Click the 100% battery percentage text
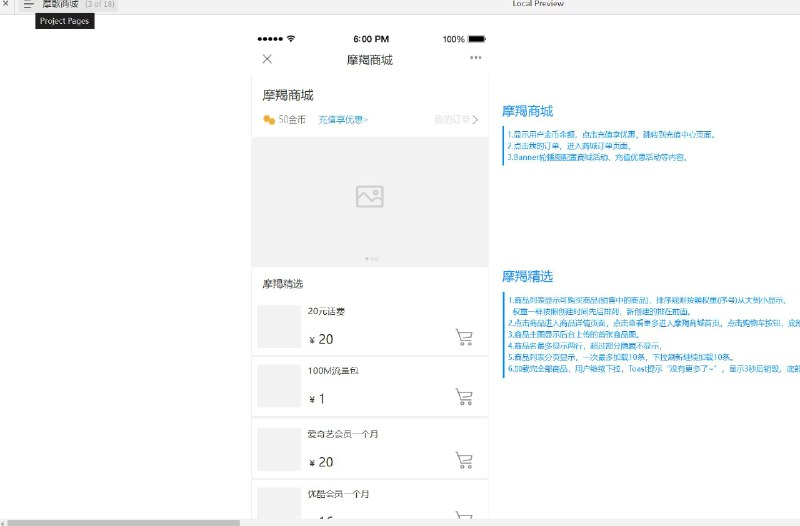This screenshot has height=526, width=800. (x=454, y=39)
